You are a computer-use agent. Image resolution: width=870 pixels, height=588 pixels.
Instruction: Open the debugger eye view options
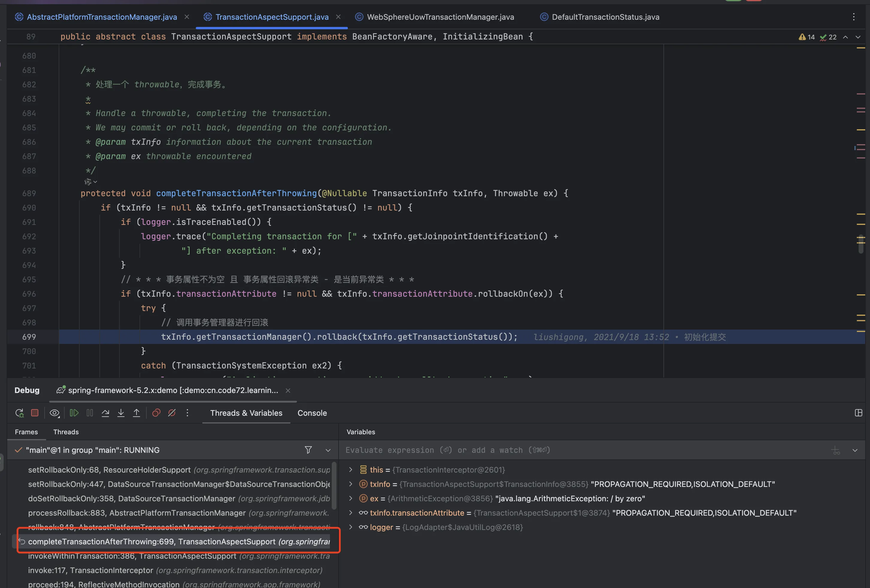[54, 413]
